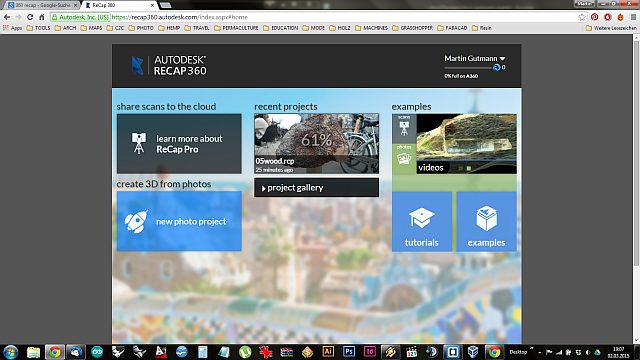Click the A360 storage usage bar
Screen dimensions: 640x360
click(468, 68)
